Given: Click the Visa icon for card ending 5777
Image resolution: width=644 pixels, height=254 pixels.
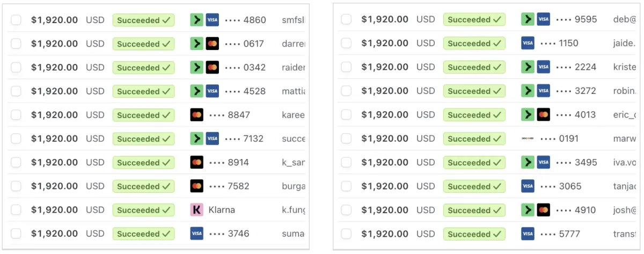Looking at the screenshot, I should point(528,234).
